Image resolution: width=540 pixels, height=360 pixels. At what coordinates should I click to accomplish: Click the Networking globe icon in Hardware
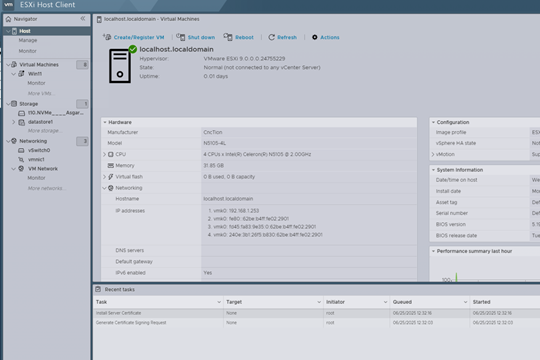[x=111, y=188]
